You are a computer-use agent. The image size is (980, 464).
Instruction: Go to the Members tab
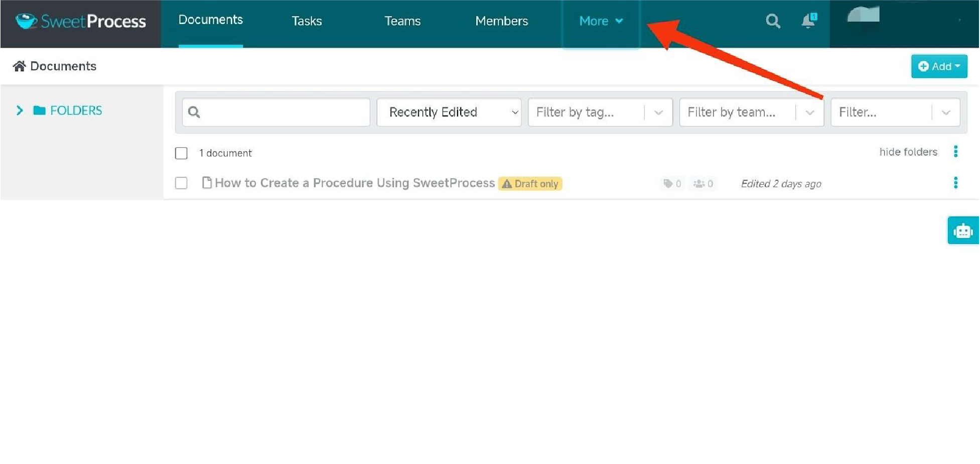coord(502,21)
